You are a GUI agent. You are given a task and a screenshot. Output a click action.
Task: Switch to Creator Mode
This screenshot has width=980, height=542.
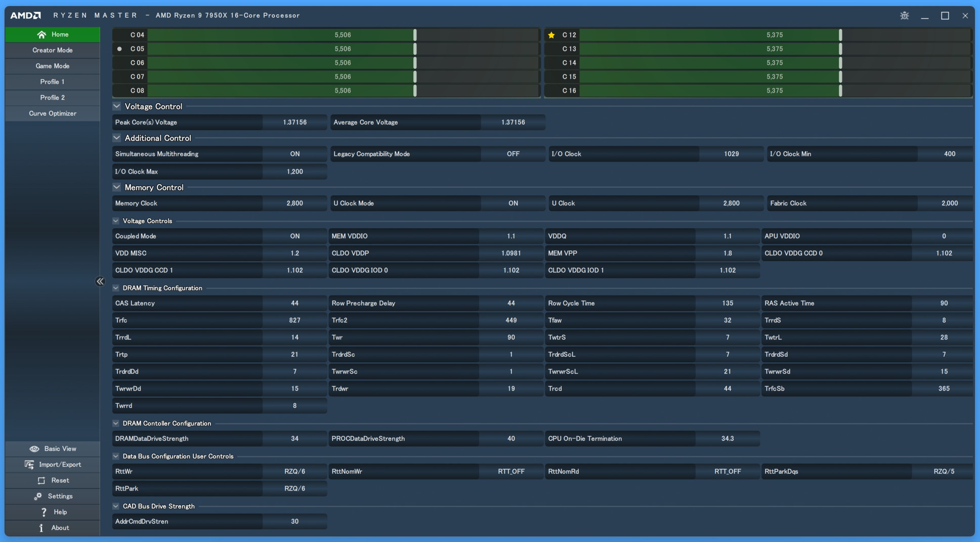(53, 50)
